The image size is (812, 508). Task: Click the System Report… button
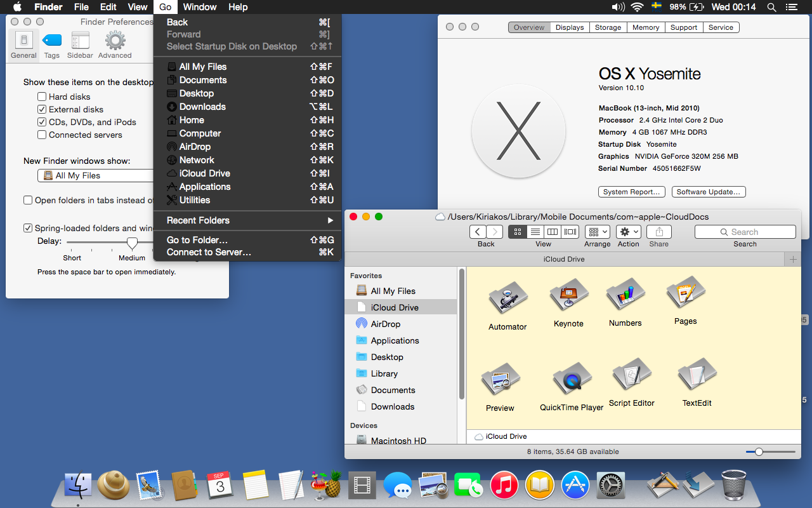(632, 192)
